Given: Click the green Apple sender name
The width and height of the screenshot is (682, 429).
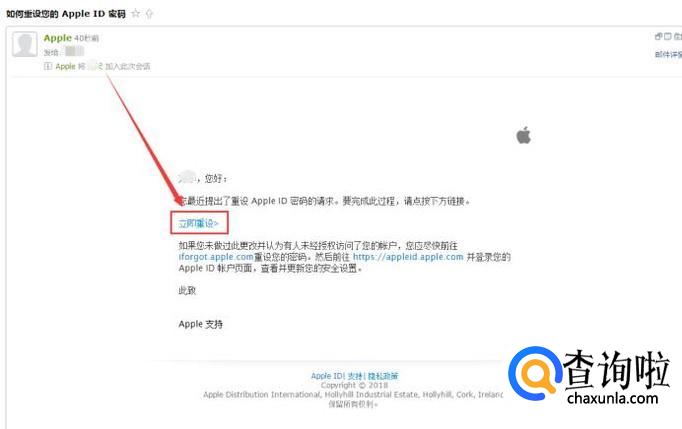Looking at the screenshot, I should (x=57, y=38).
